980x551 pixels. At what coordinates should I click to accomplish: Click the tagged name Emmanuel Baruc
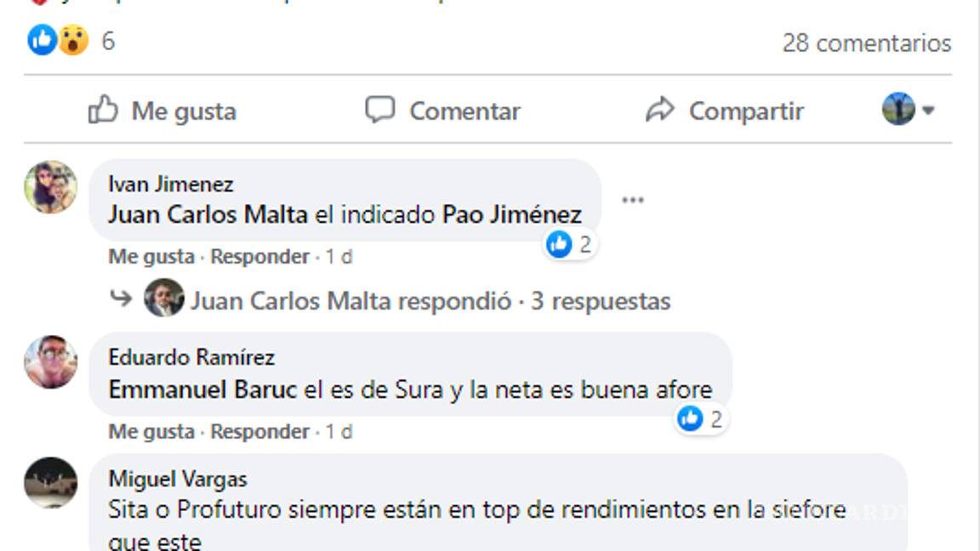pos(203,389)
